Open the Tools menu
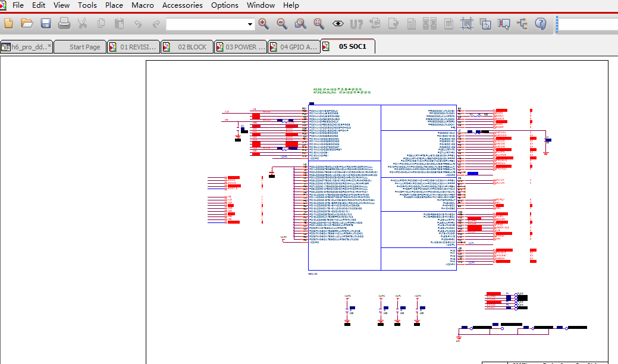 coord(87,5)
